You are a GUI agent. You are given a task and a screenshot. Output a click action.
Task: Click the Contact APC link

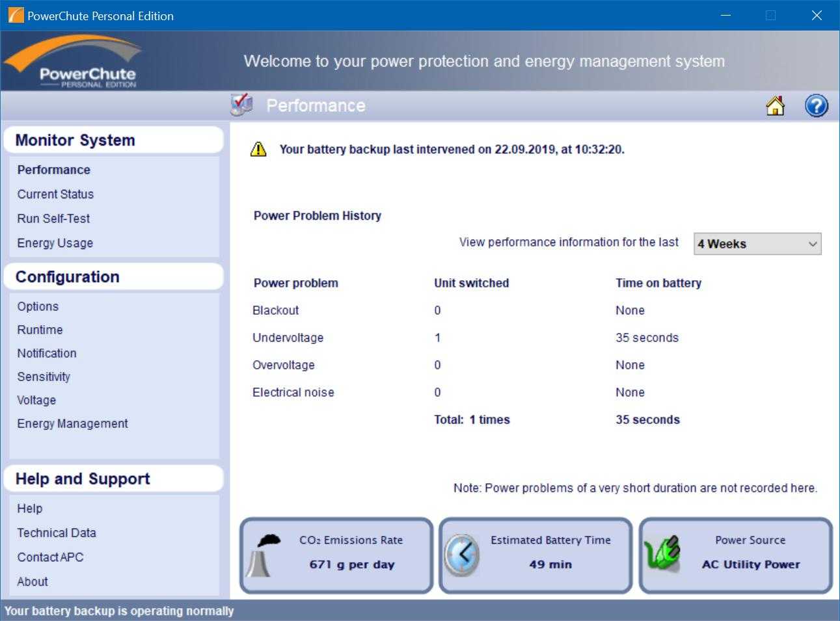[x=50, y=557]
